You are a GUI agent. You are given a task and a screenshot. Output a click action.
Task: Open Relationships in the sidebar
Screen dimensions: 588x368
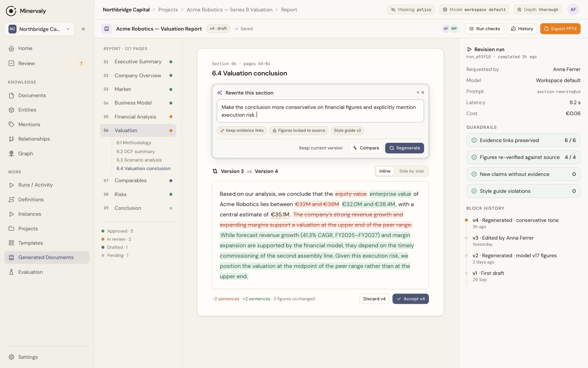click(47, 139)
